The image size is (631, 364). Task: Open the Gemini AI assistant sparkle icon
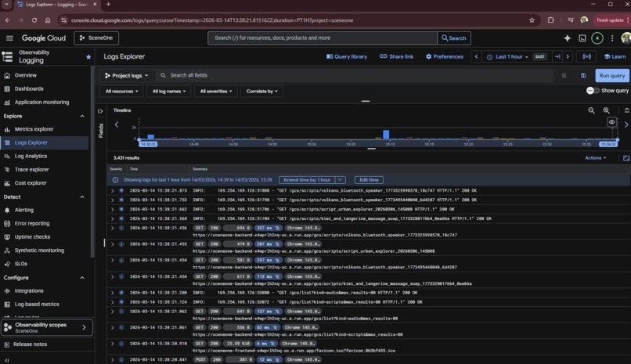coord(567,38)
